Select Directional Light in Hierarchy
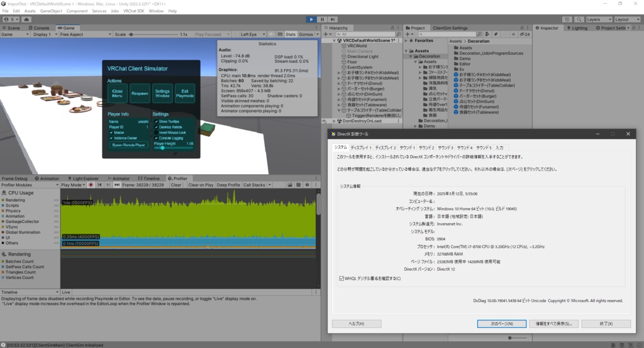Screen dimensions: 644x348 363,57
